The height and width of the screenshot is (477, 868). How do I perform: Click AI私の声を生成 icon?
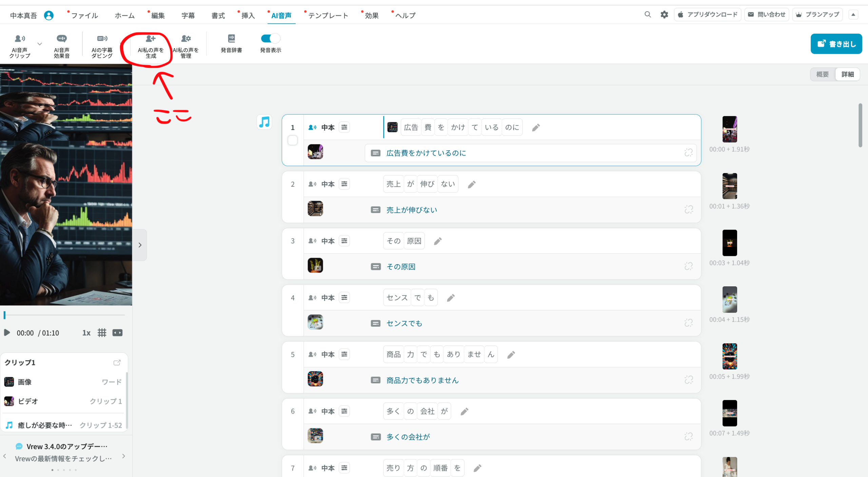(x=151, y=39)
